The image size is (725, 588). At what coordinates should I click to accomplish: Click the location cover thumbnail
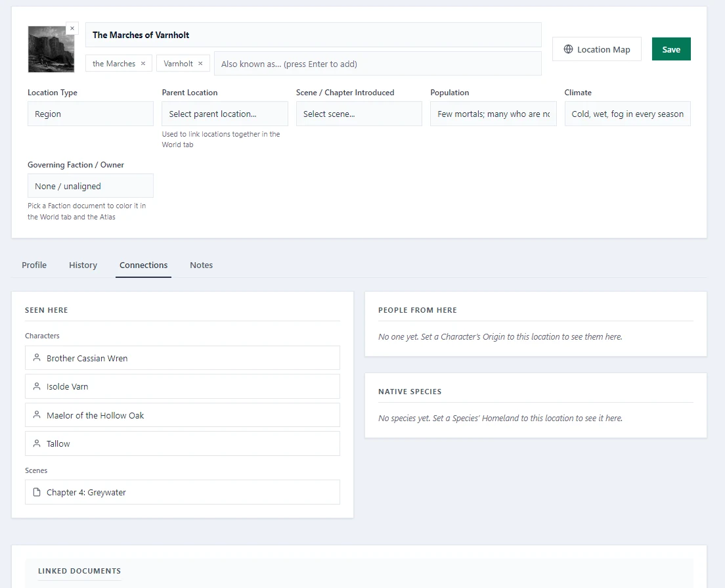coord(51,49)
